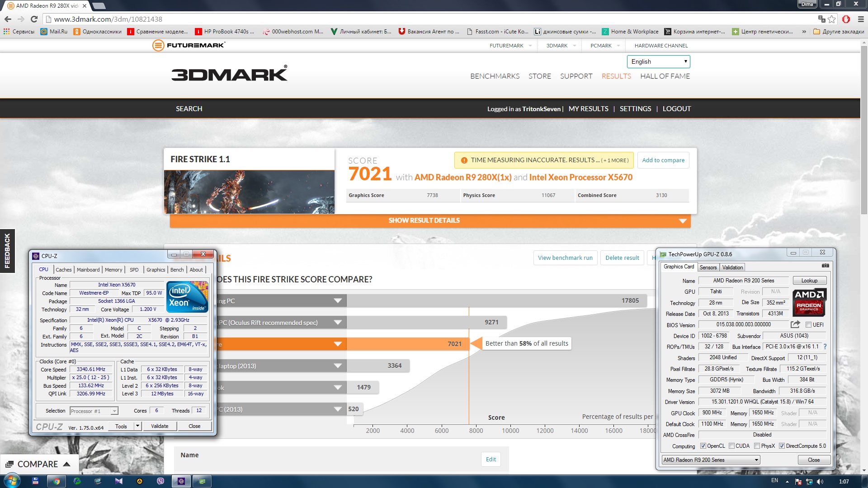Toggle the UEFI checkbox in GPU-Z
The image size is (868, 488).
click(x=808, y=325)
